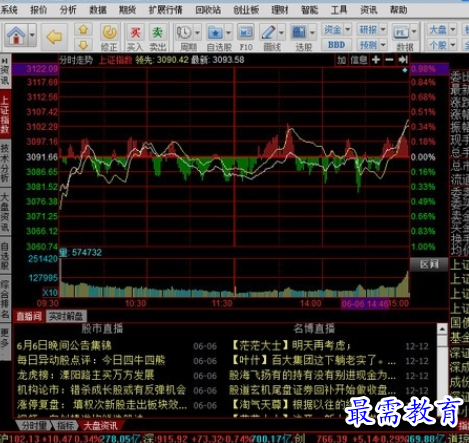
Task: Click the 预测 toolbar button
Action: [368, 44]
